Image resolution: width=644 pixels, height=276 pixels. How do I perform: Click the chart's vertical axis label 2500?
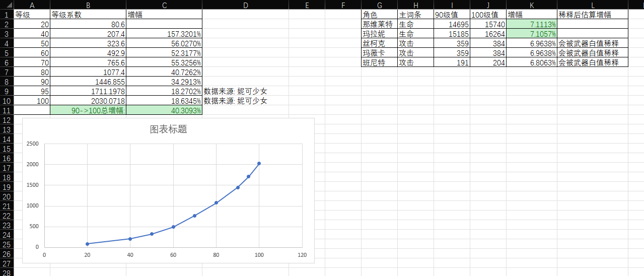pos(32,144)
